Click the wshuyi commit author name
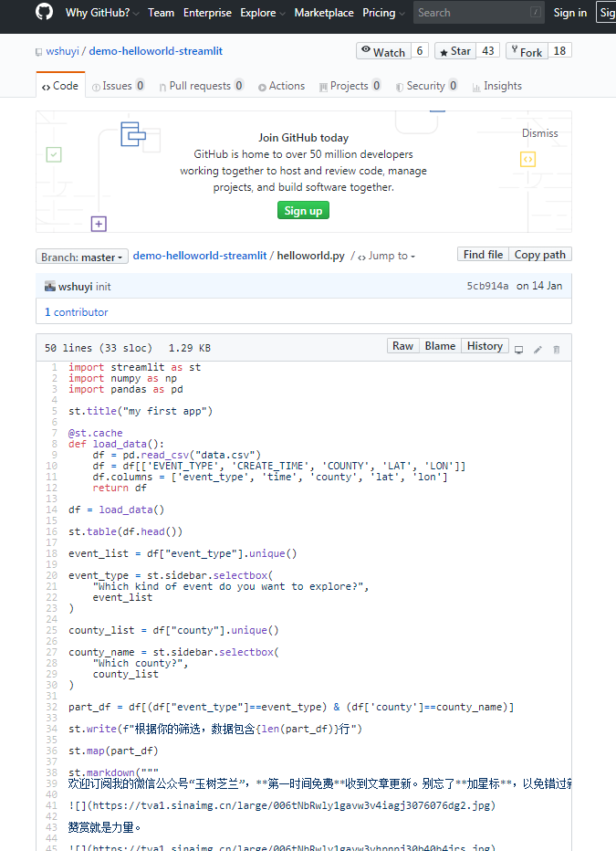Screen dimensions: 616x851 pos(76,287)
